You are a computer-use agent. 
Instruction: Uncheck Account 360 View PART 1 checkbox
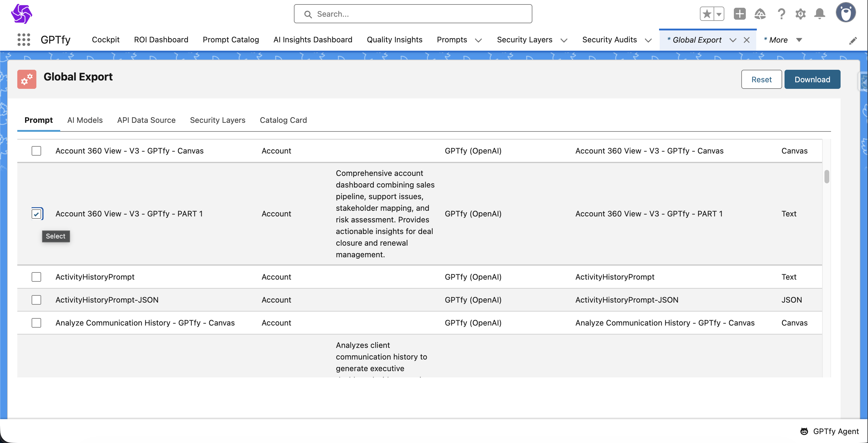(x=36, y=214)
